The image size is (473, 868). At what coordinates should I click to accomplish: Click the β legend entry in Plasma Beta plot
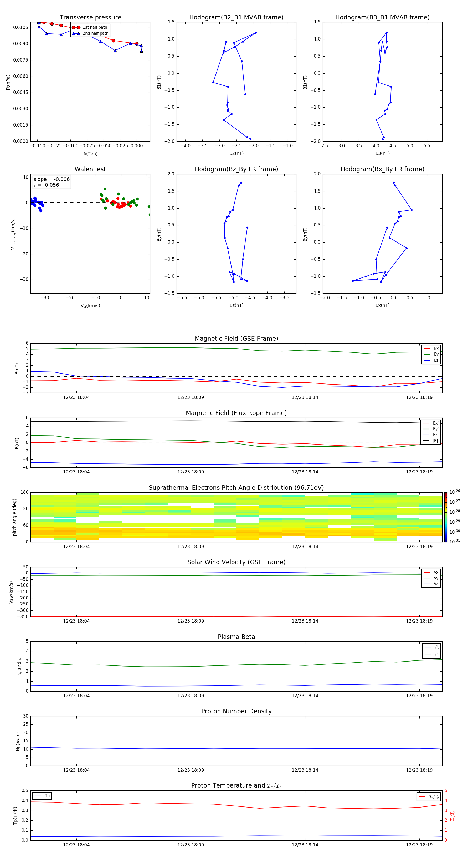point(431,654)
